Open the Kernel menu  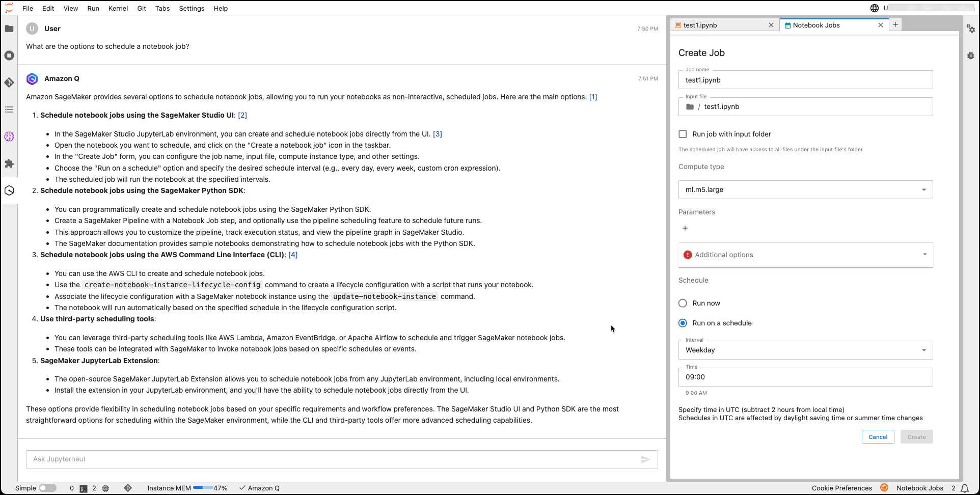pos(118,8)
